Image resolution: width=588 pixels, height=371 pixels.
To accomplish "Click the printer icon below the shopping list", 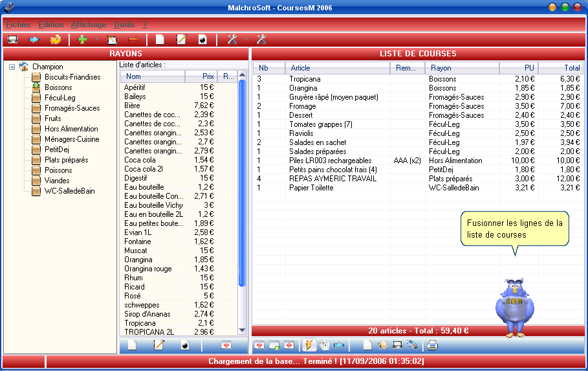I will (432, 344).
